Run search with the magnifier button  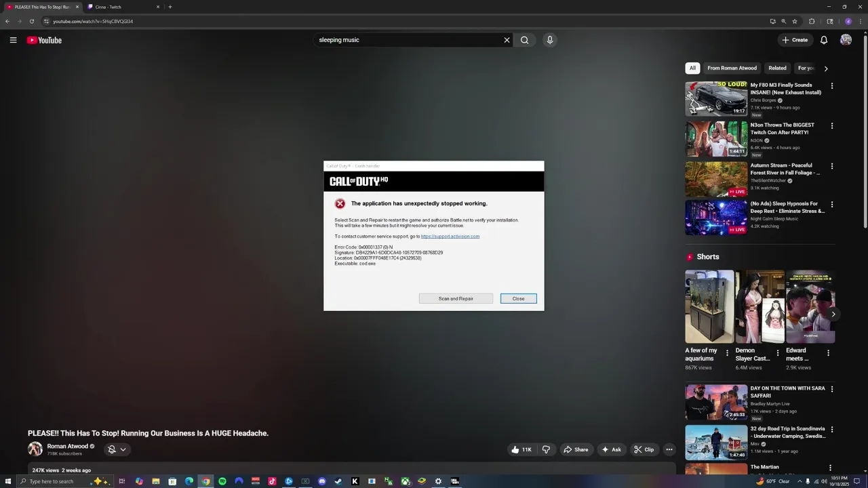click(x=524, y=40)
